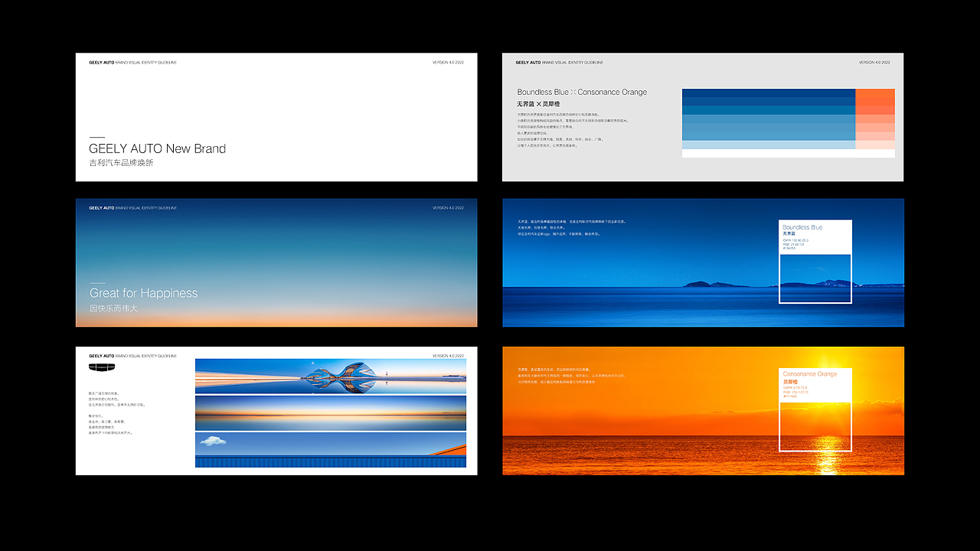Click the Chinese paragraph on the blue ocean slide
Image resolution: width=980 pixels, height=551 pixels.
(x=572, y=228)
